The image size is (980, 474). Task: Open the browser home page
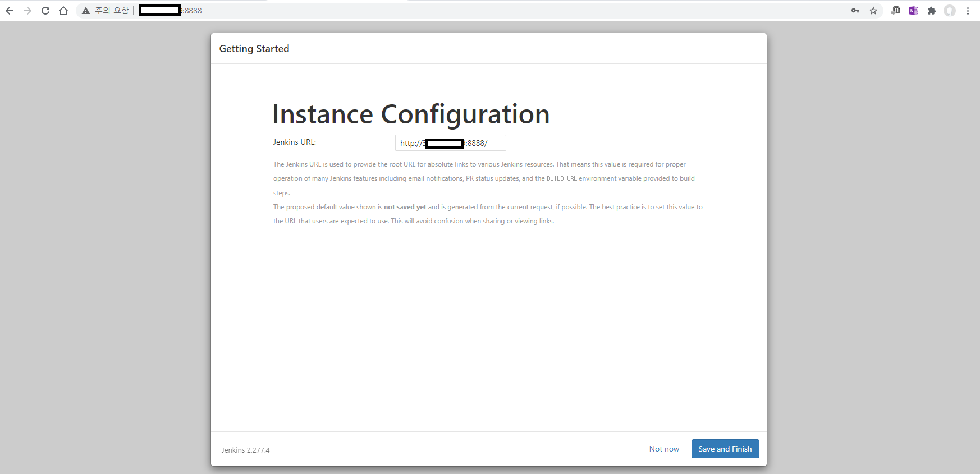[63, 11]
